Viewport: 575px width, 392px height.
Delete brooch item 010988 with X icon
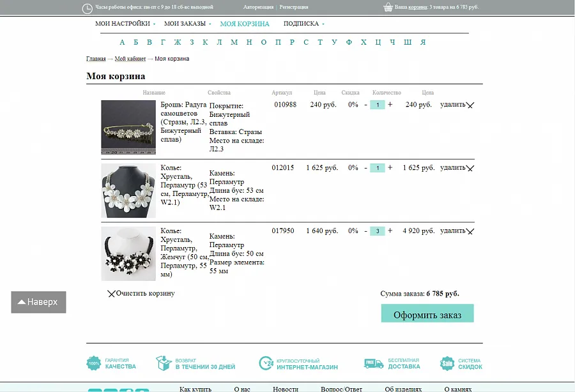click(470, 105)
